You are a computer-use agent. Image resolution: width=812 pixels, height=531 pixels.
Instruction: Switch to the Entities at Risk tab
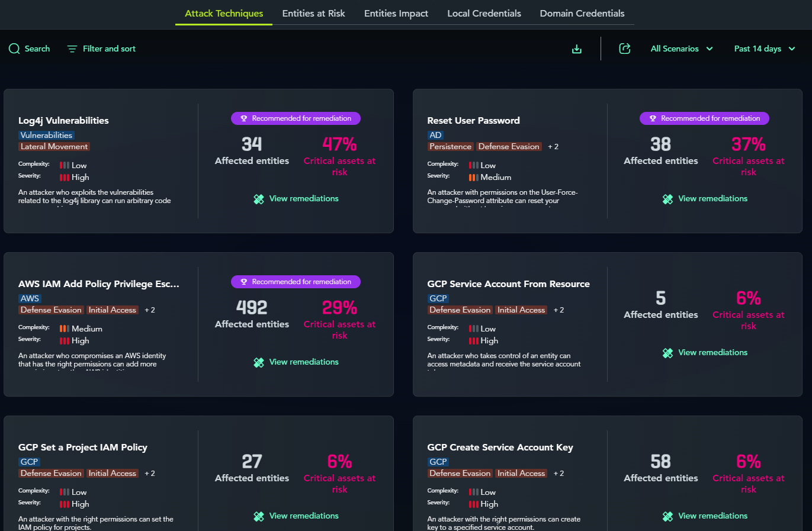tap(313, 13)
